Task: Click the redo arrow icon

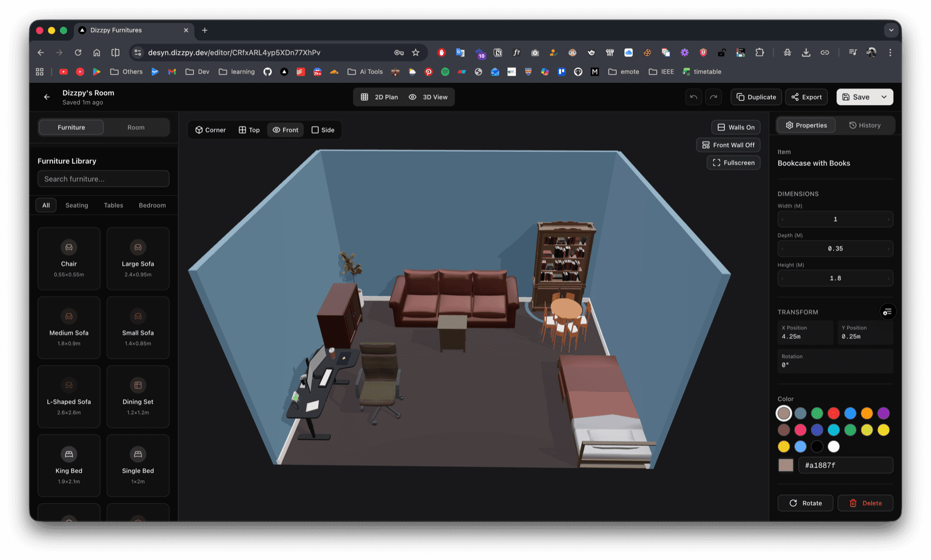Action: click(713, 97)
